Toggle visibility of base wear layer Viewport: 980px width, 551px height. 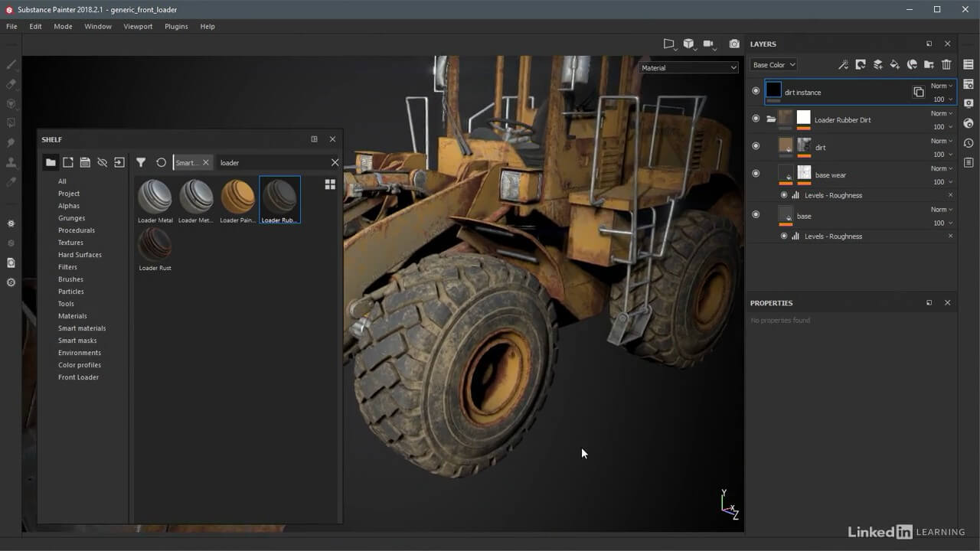click(756, 174)
